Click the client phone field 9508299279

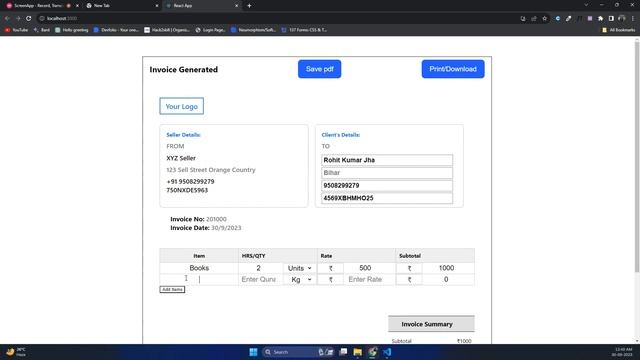tap(387, 185)
